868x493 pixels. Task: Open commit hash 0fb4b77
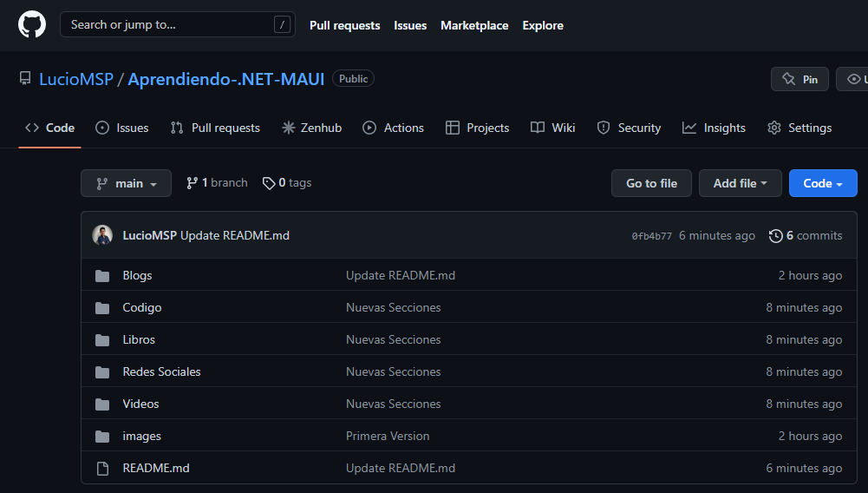tap(651, 236)
